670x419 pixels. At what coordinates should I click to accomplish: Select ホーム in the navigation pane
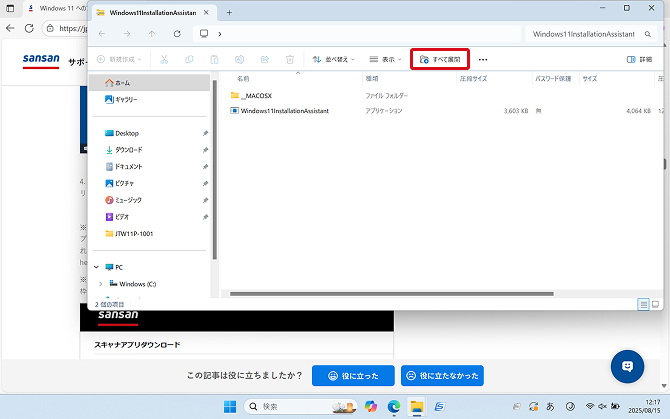tap(122, 82)
